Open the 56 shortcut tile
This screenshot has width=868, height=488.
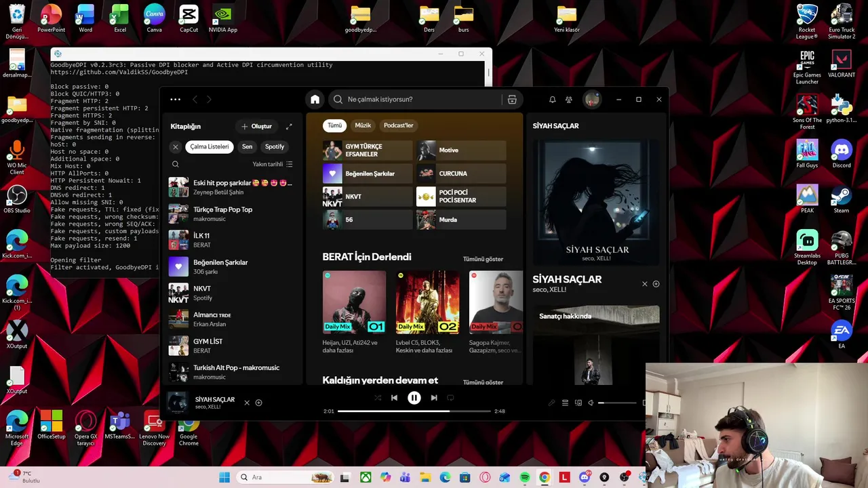368,220
